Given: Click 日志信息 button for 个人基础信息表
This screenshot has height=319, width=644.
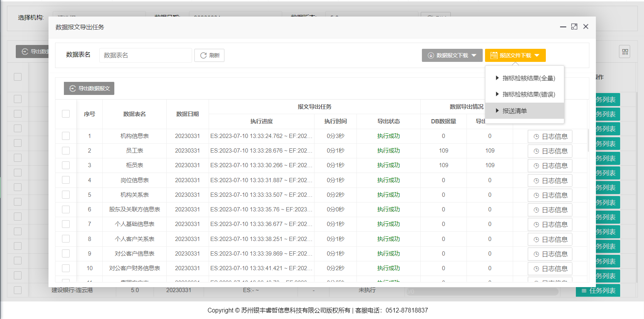Looking at the screenshot, I should (x=550, y=224).
